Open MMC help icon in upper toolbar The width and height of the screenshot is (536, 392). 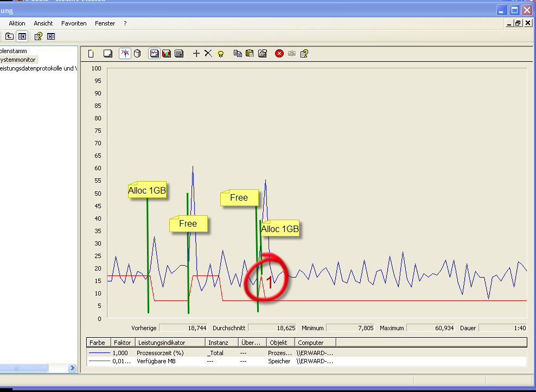(39, 36)
